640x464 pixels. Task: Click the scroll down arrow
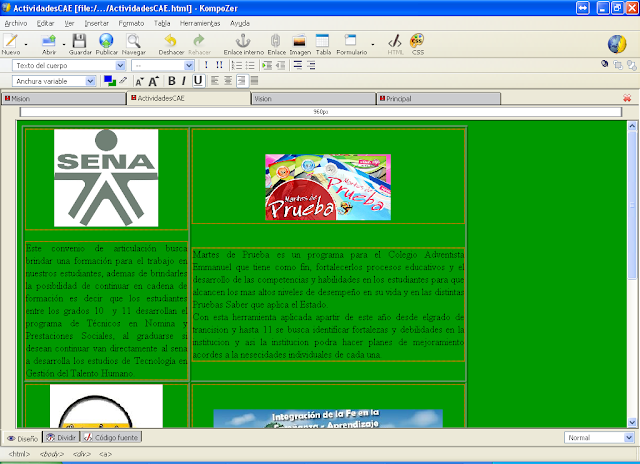(632, 422)
